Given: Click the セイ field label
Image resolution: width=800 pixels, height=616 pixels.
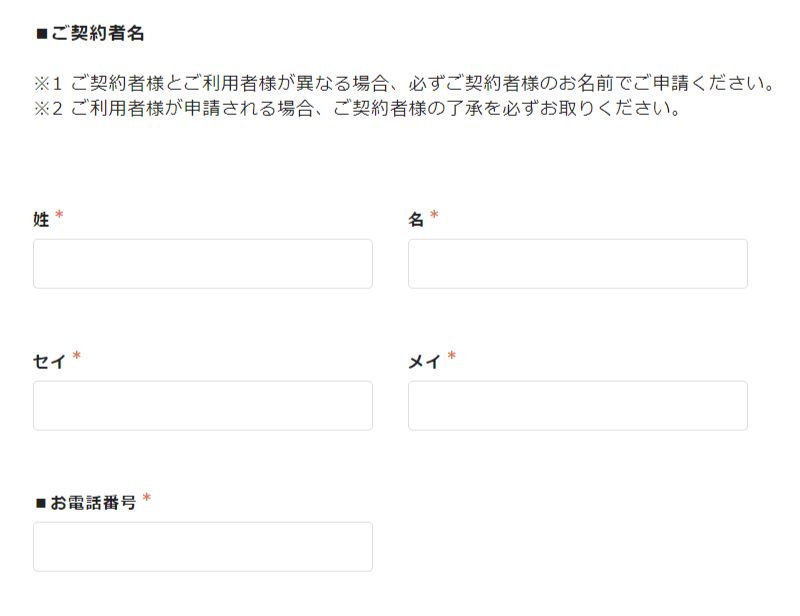Looking at the screenshot, I should (47, 360).
